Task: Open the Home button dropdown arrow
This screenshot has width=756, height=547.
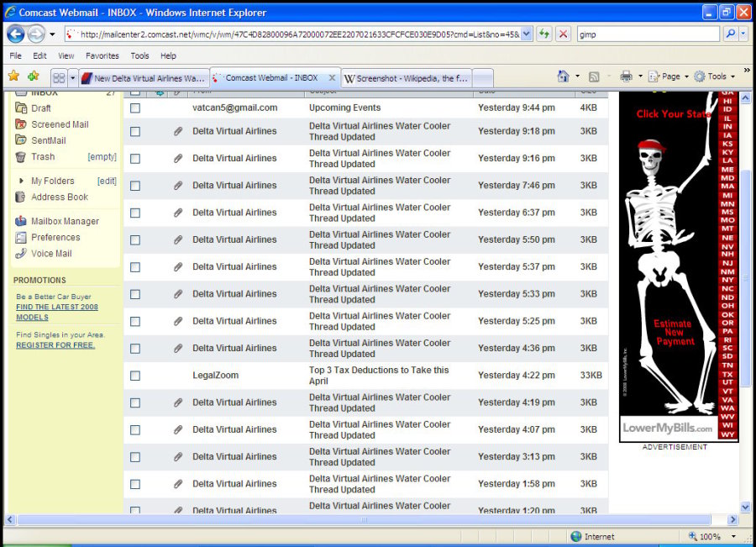Action: (x=577, y=76)
